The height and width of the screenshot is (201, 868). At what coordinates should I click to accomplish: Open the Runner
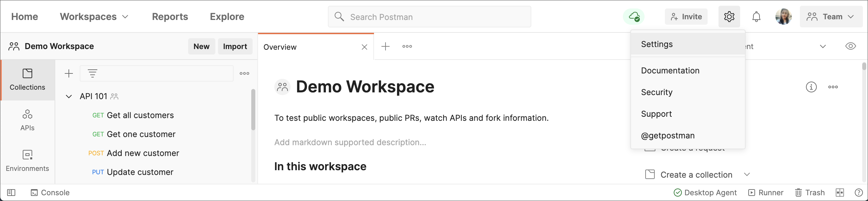pyautogui.click(x=766, y=193)
